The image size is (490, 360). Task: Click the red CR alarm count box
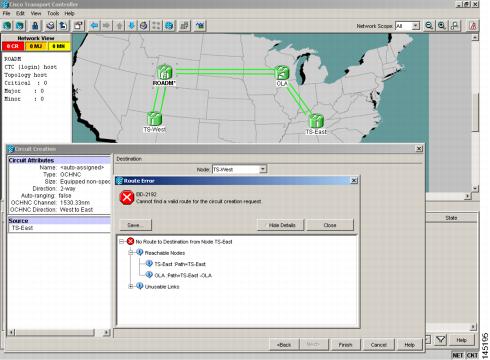click(x=13, y=46)
